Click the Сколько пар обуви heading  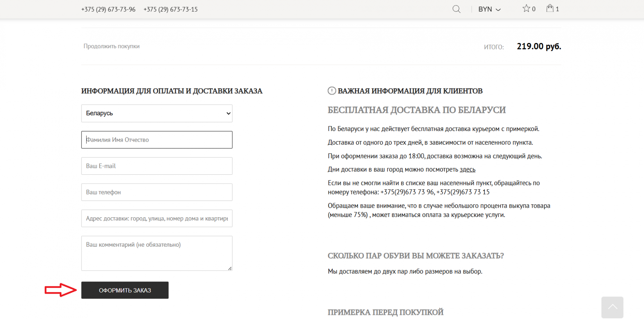click(415, 256)
